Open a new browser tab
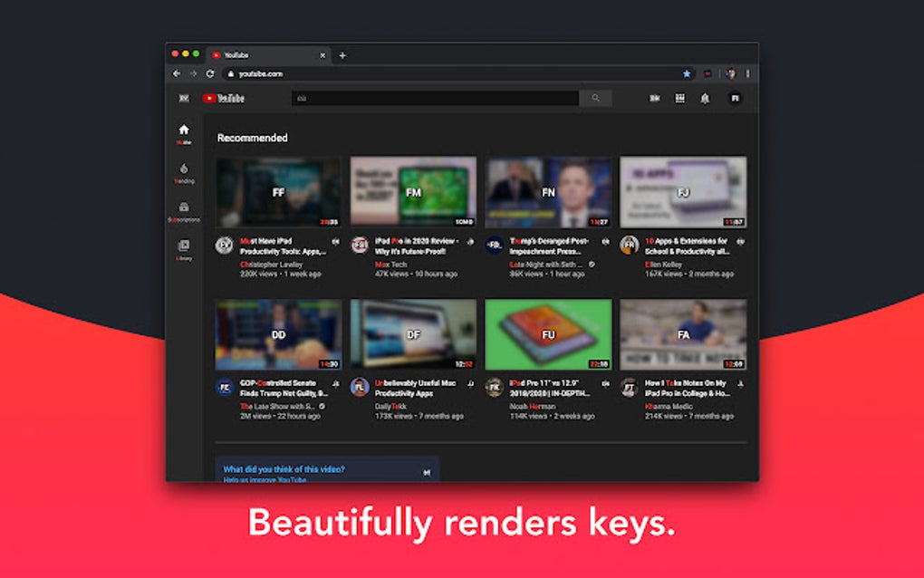 click(x=342, y=55)
